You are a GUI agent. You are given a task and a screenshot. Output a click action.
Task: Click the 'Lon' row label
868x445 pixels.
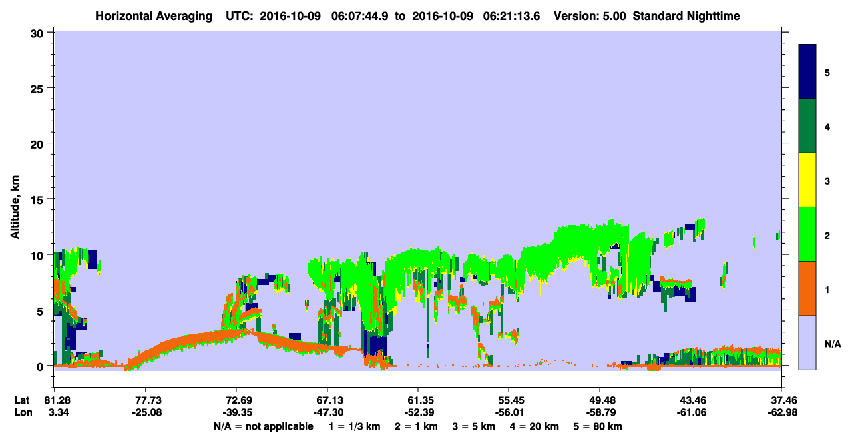pyautogui.click(x=22, y=412)
